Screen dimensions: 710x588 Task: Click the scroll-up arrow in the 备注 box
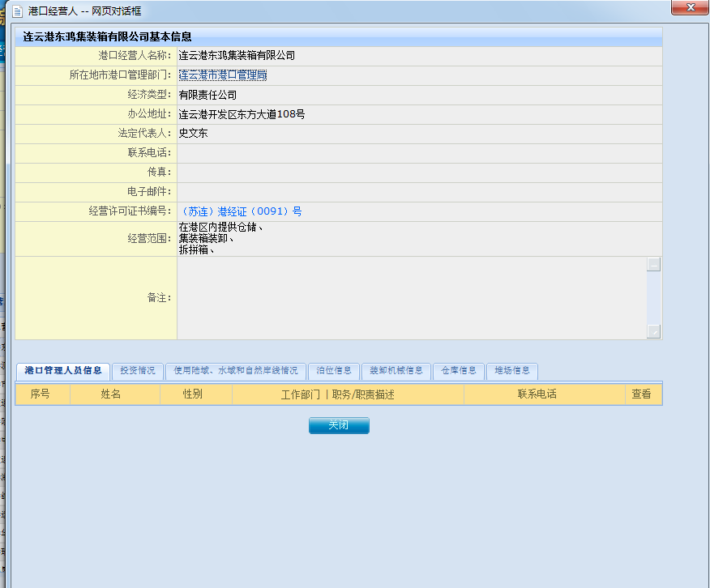(653, 265)
